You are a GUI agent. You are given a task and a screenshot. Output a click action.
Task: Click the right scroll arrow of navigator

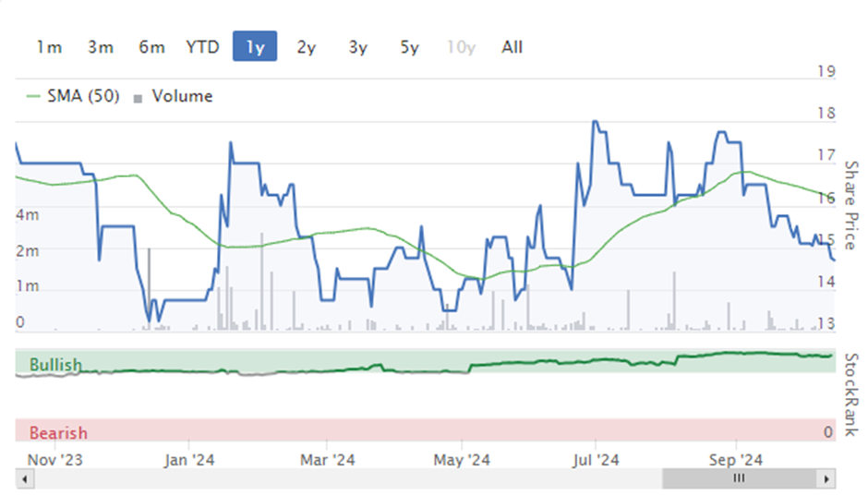[826, 478]
